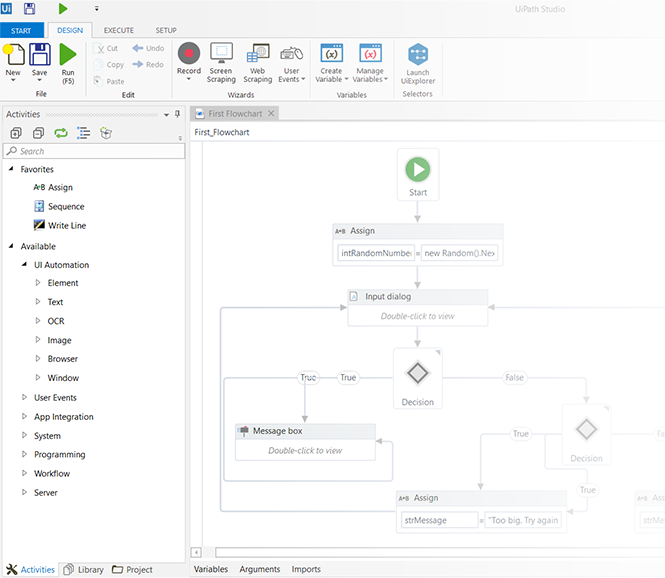Open the Activities panel options dropdown
This screenshot has height=578, width=665.
click(166, 114)
